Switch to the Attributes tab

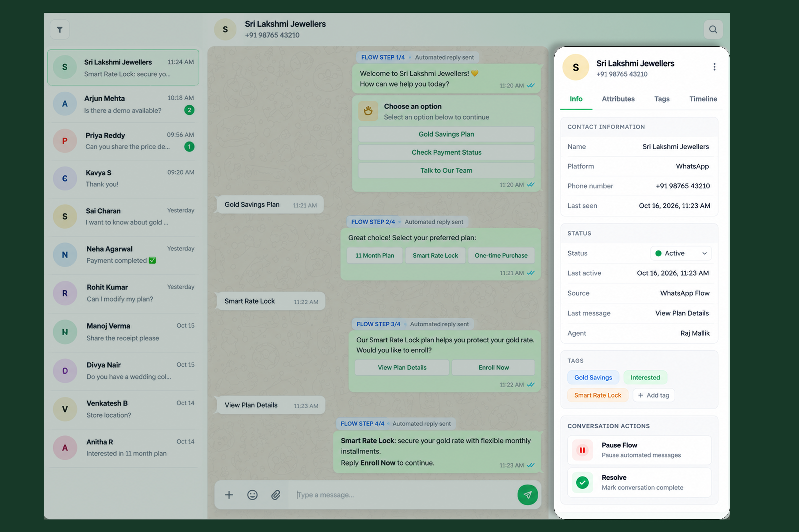coord(618,99)
